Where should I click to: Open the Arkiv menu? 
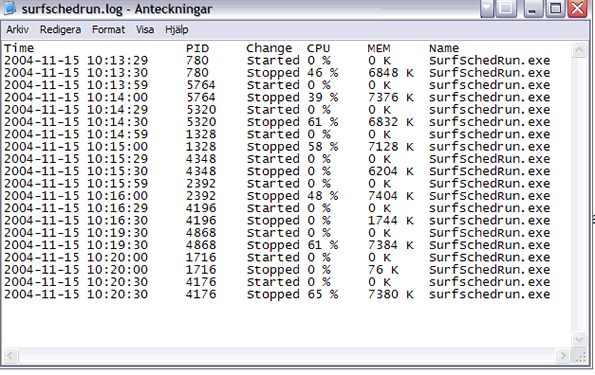(x=17, y=30)
